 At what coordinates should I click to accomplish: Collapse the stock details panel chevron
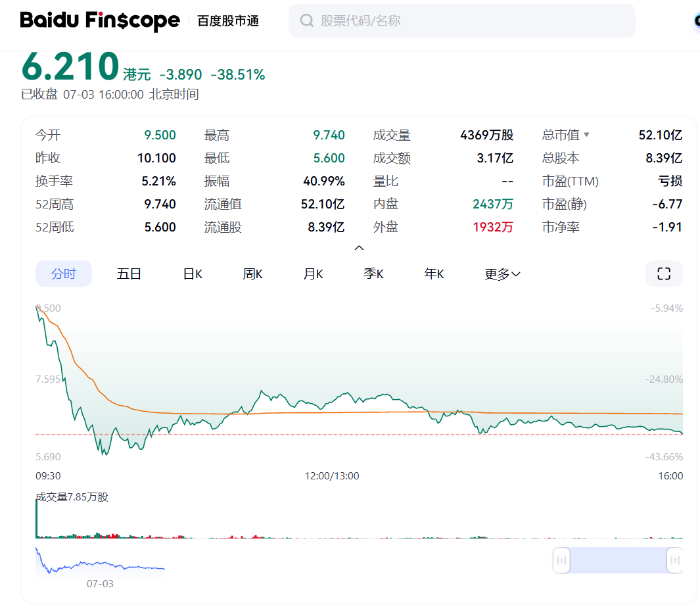[x=359, y=248]
